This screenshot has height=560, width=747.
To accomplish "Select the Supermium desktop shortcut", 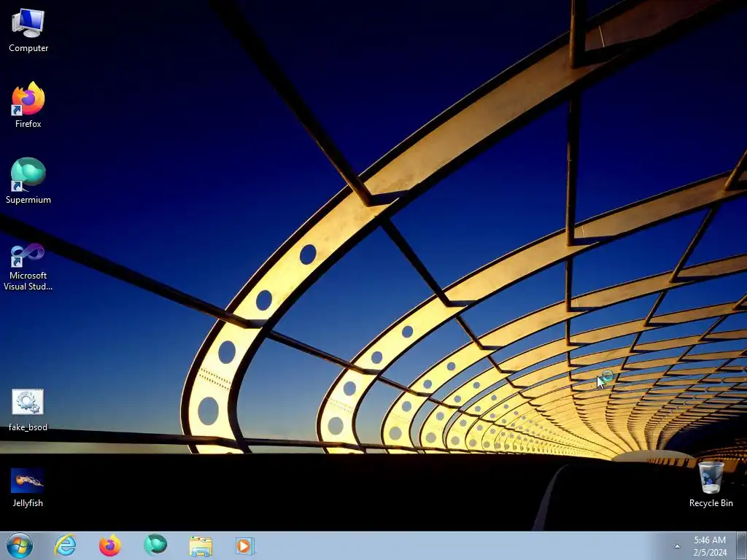I will [28, 181].
